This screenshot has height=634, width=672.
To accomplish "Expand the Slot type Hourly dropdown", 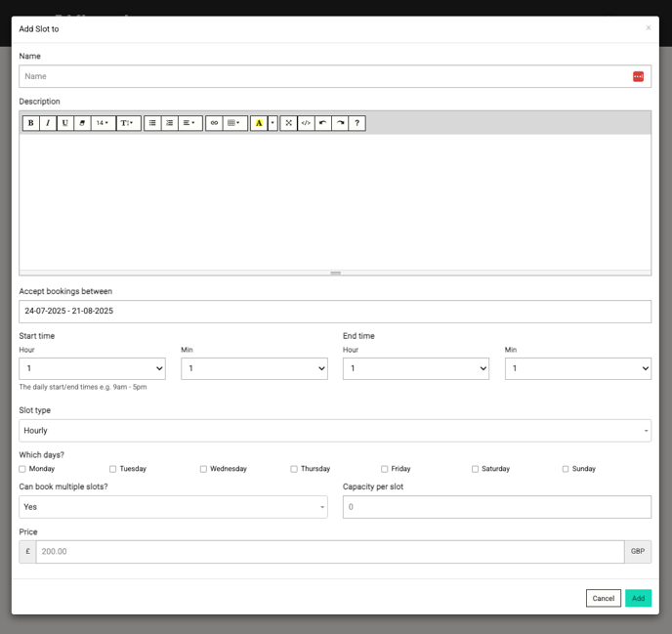I will (x=335, y=431).
